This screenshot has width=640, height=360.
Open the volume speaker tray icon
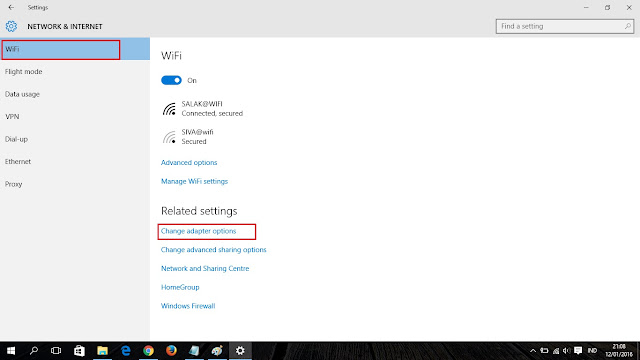567,351
